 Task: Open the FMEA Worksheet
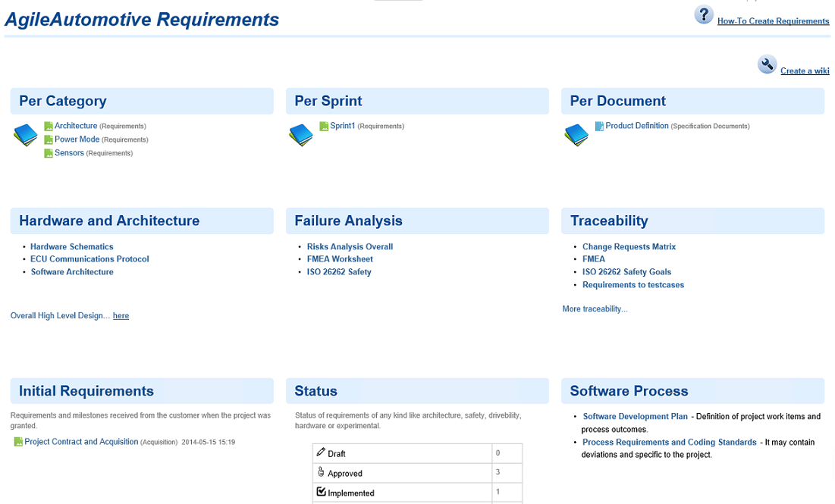340,258
